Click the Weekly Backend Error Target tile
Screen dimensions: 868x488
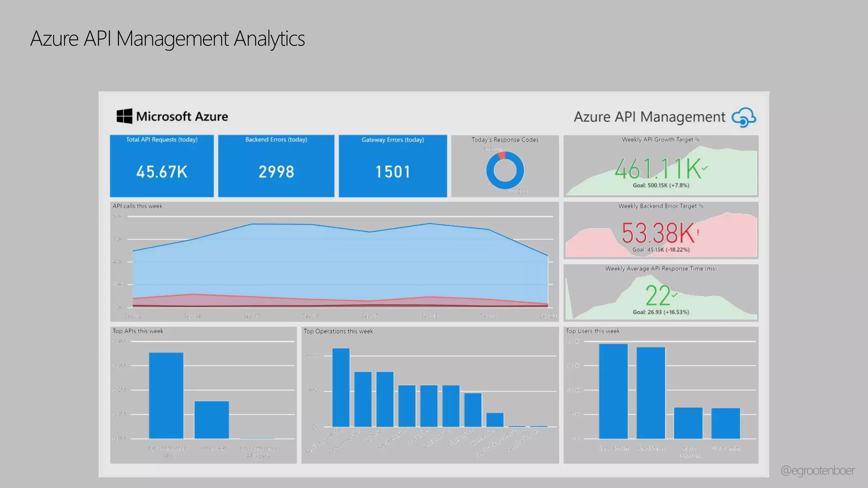tap(661, 230)
